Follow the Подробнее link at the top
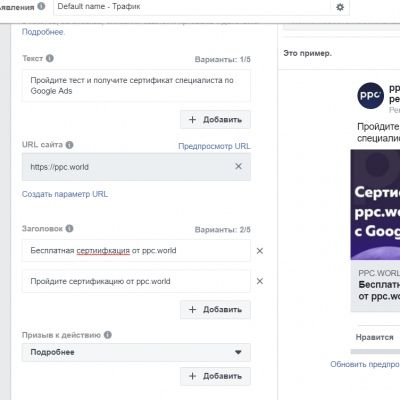 43,32
